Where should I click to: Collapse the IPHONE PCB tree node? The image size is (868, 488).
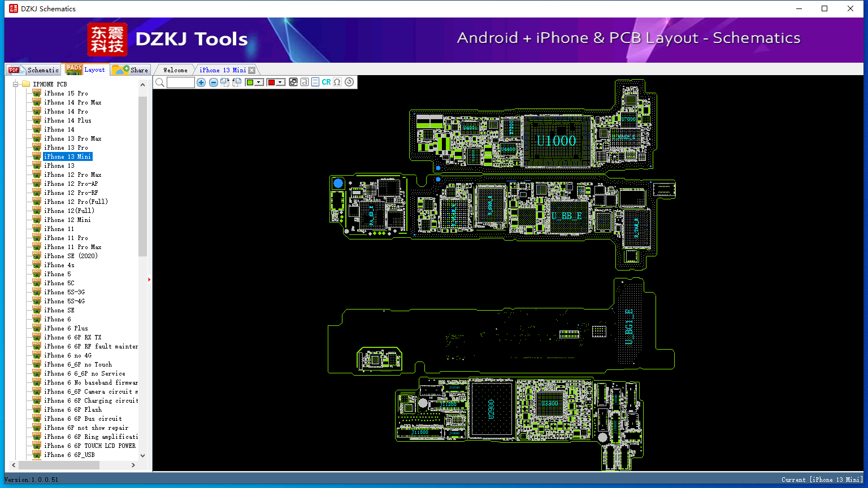pyautogui.click(x=15, y=84)
